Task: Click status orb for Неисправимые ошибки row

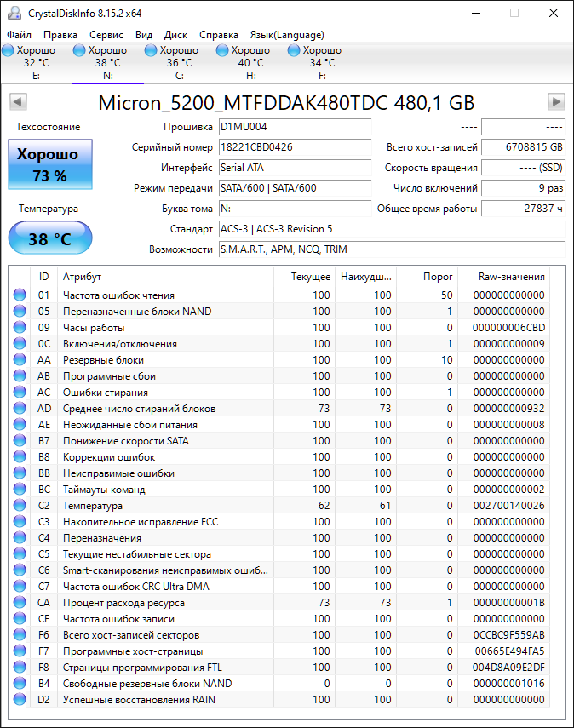Action: tap(20, 473)
